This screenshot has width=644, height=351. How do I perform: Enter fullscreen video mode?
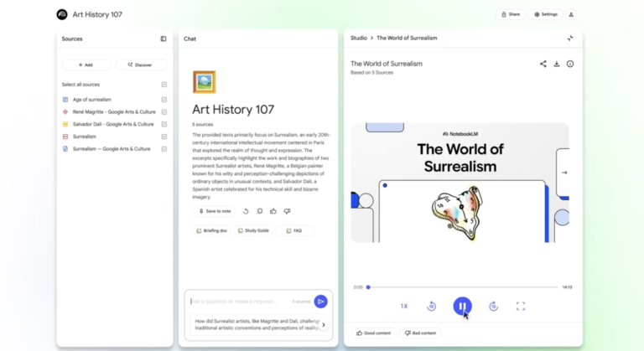pos(521,307)
